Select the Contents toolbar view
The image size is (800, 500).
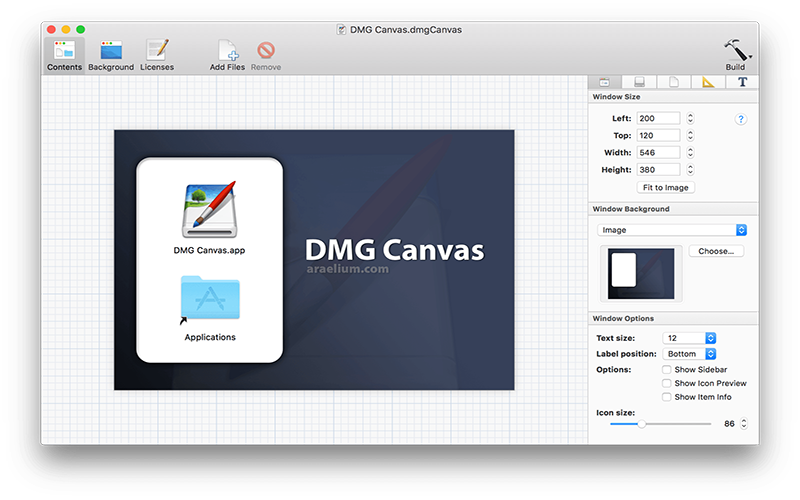pyautogui.click(x=64, y=56)
